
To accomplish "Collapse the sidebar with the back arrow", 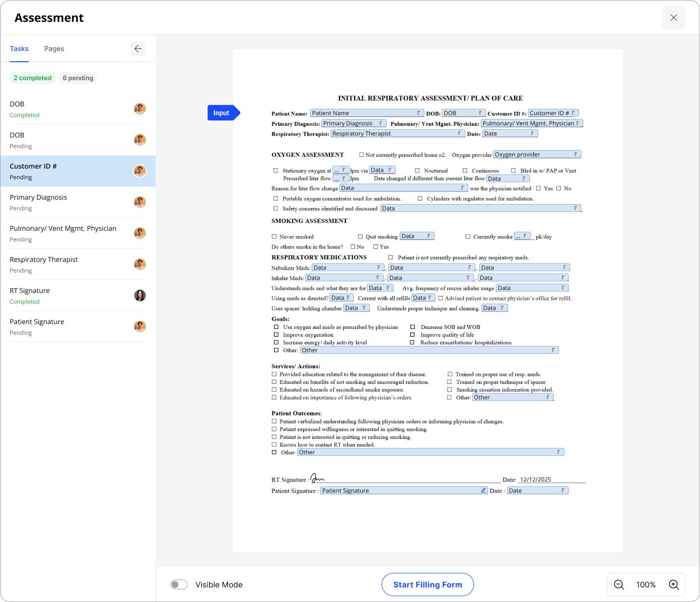I will pyautogui.click(x=138, y=49).
